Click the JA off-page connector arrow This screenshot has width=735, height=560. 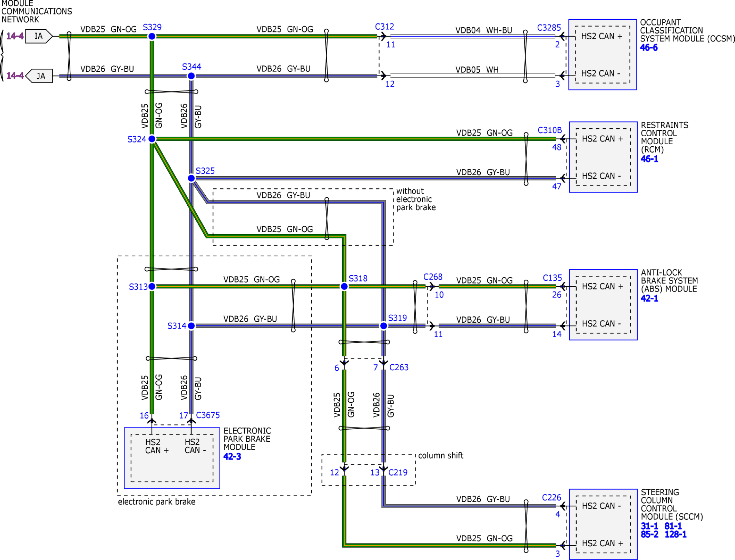tap(40, 76)
